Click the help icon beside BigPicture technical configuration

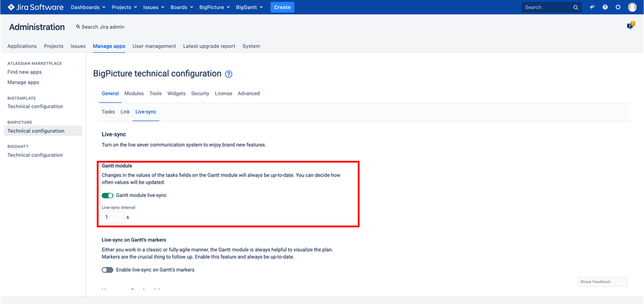pos(229,74)
